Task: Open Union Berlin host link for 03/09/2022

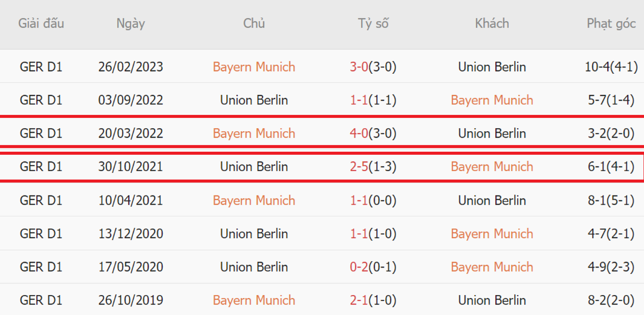Action: [x=254, y=100]
